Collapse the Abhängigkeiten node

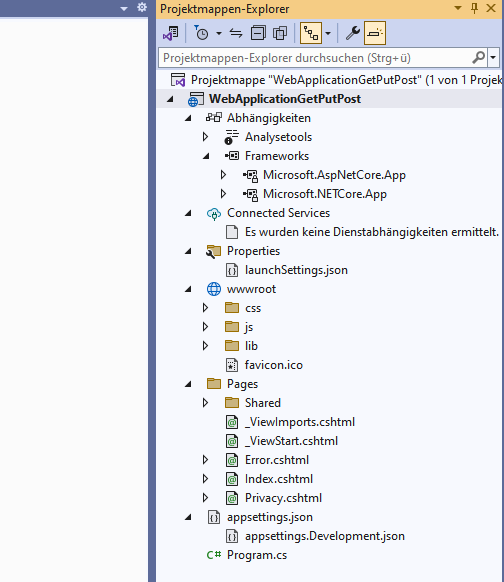point(189,118)
